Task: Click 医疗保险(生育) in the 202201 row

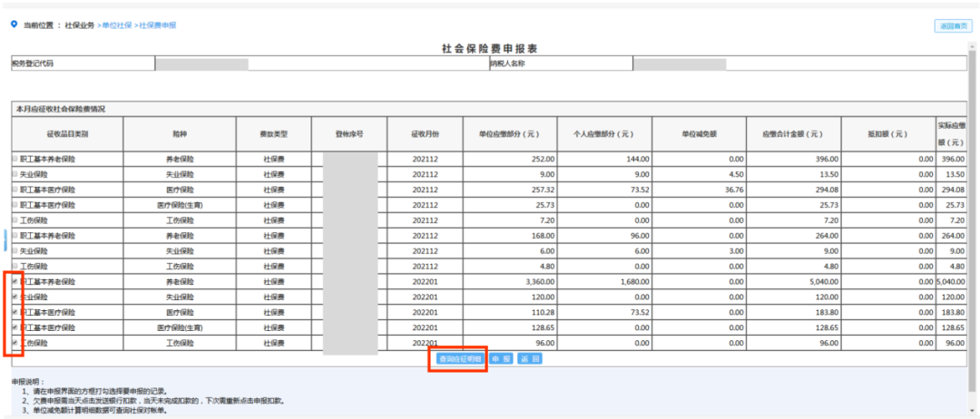Action: point(180,327)
